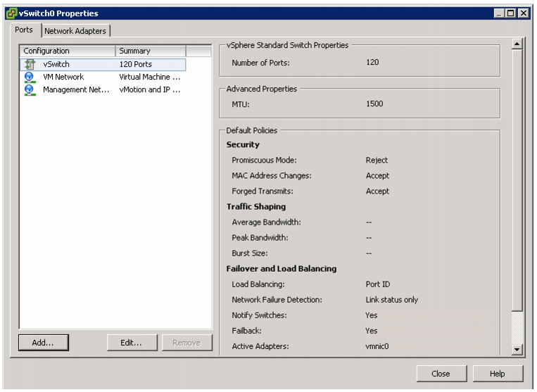The height and width of the screenshot is (392, 537).
Task: Switch to the Ports tab
Action: point(24,30)
